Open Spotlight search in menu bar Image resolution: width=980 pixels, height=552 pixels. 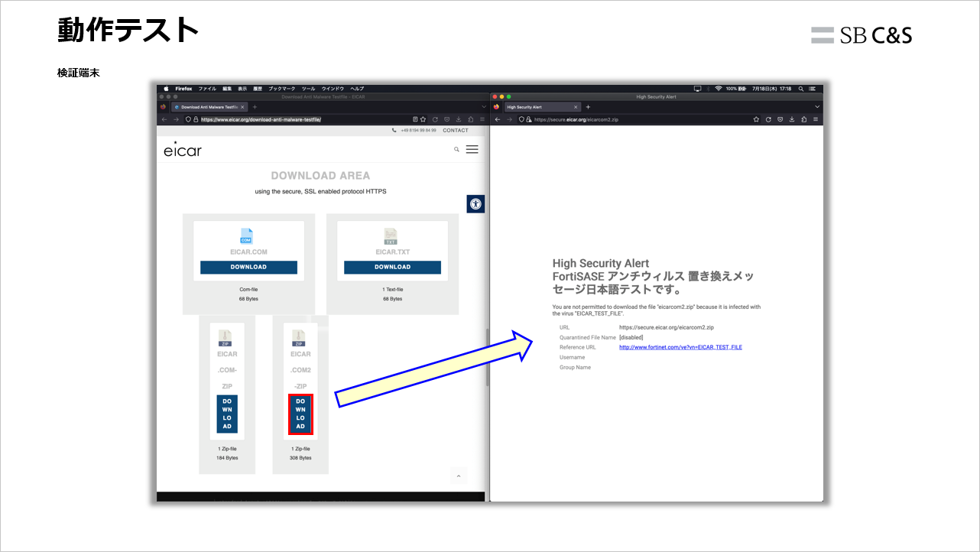point(800,89)
